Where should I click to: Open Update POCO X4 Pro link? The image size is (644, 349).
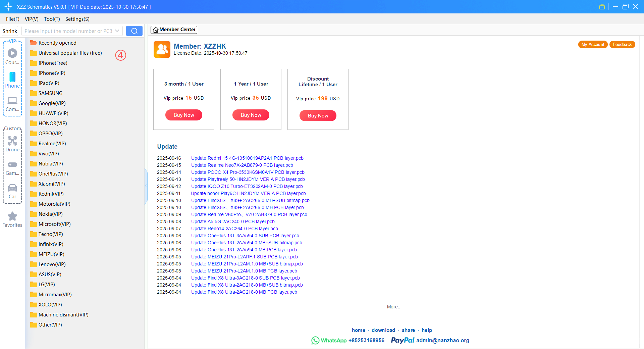coord(248,172)
